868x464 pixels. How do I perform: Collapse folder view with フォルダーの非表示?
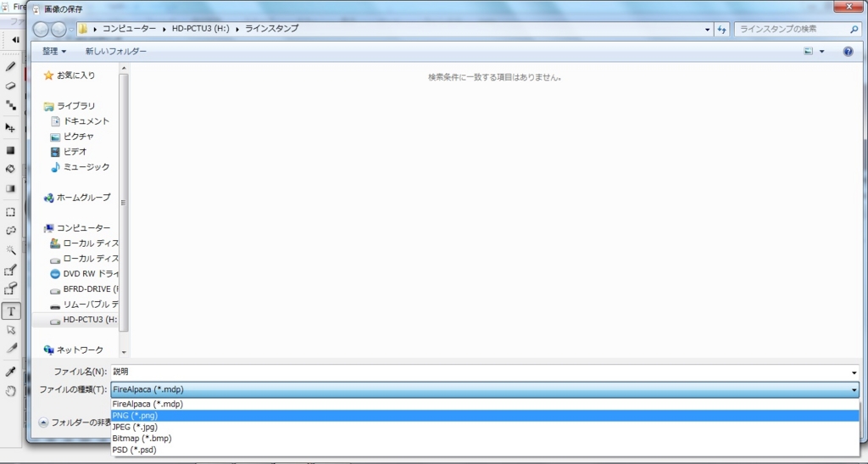tap(75, 422)
